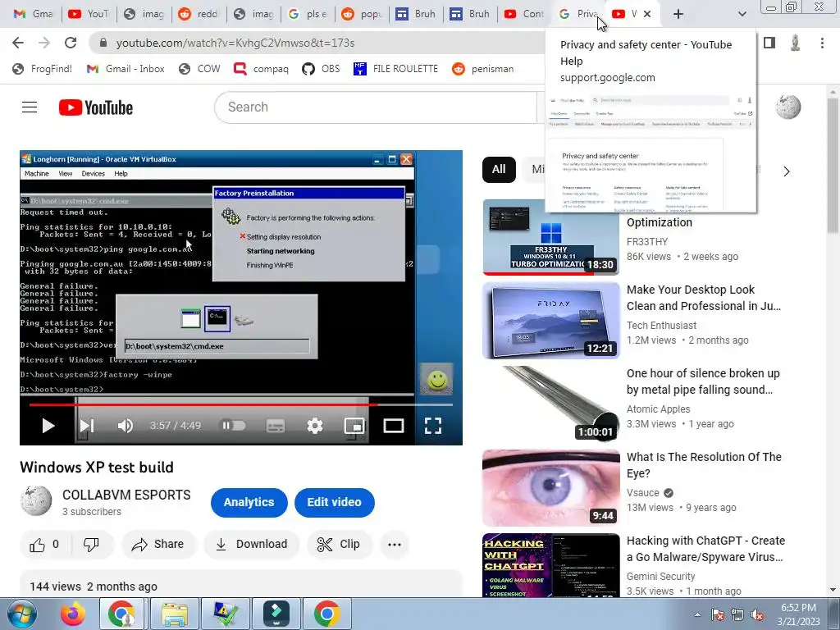Open Windows Explorer from taskbar
Image resolution: width=840 pixels, height=630 pixels.
[175, 614]
